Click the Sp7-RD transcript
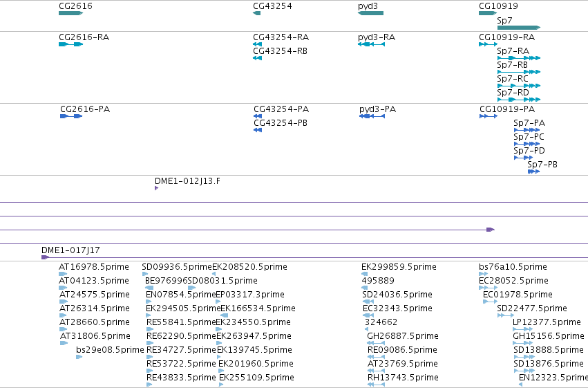 (519, 100)
